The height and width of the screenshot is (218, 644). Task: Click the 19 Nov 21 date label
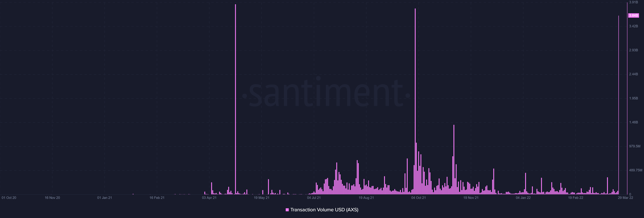(x=471, y=198)
